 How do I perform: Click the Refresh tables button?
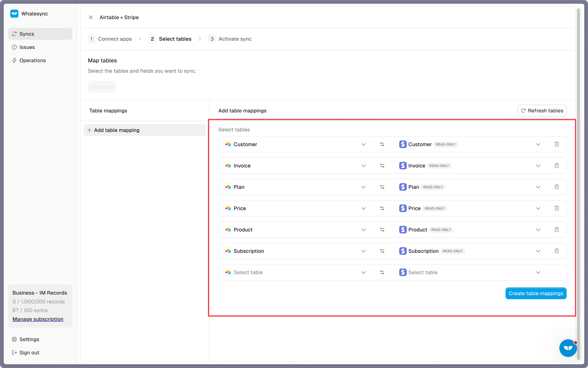click(542, 111)
